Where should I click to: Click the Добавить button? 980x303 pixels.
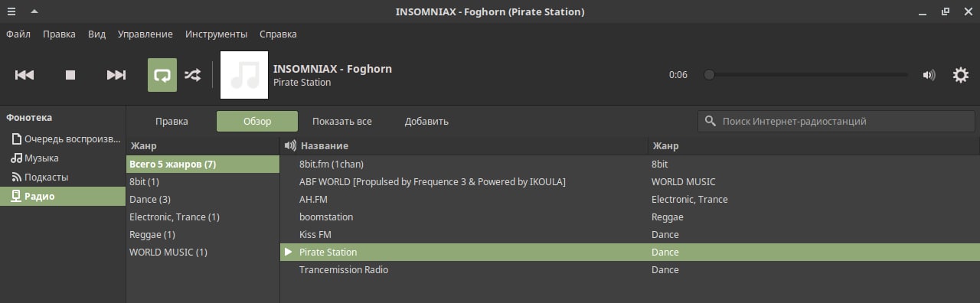[x=426, y=121]
